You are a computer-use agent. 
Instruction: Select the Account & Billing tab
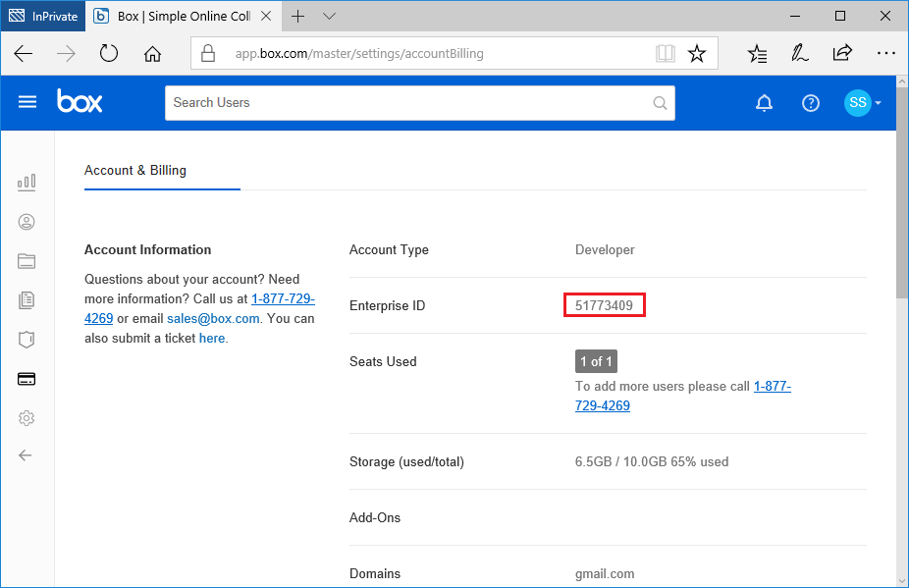(135, 171)
